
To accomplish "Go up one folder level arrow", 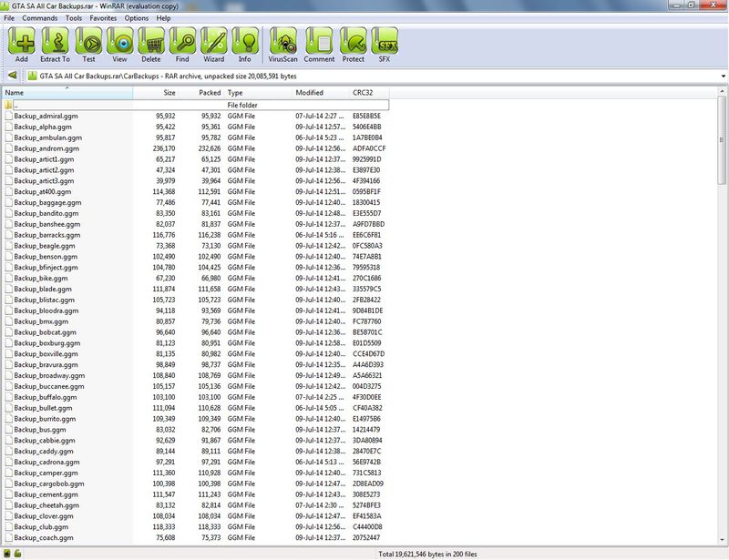I will coord(13,76).
